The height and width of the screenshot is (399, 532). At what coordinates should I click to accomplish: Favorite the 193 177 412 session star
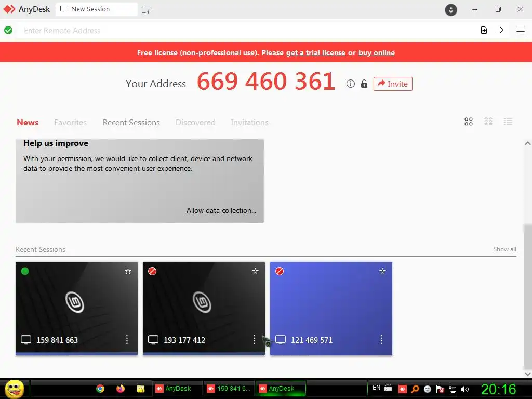255,271
